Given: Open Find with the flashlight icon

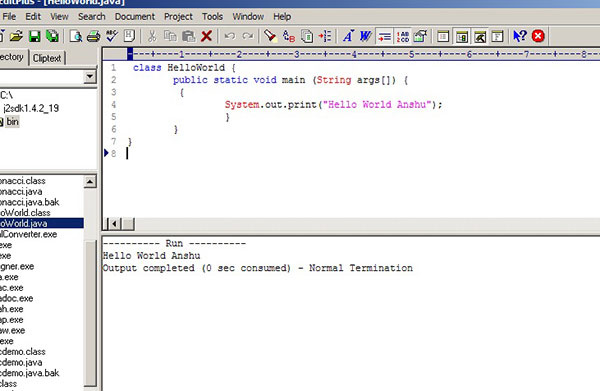Looking at the screenshot, I should [270, 36].
